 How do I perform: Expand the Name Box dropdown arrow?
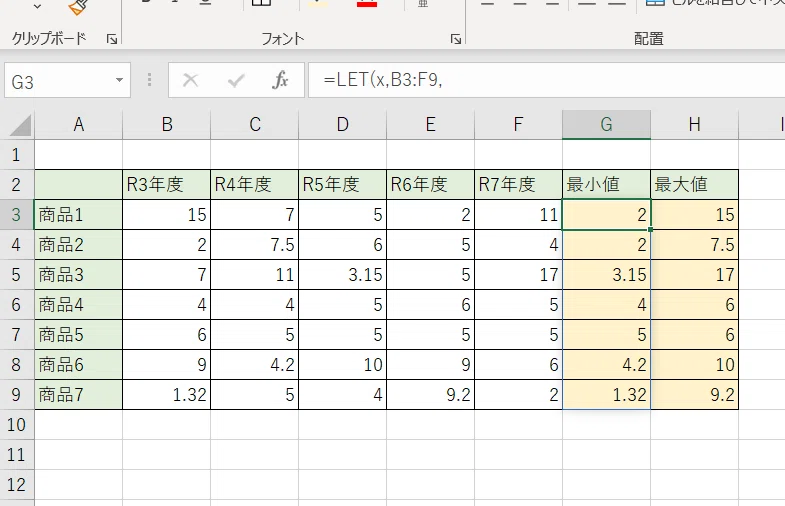[119, 80]
